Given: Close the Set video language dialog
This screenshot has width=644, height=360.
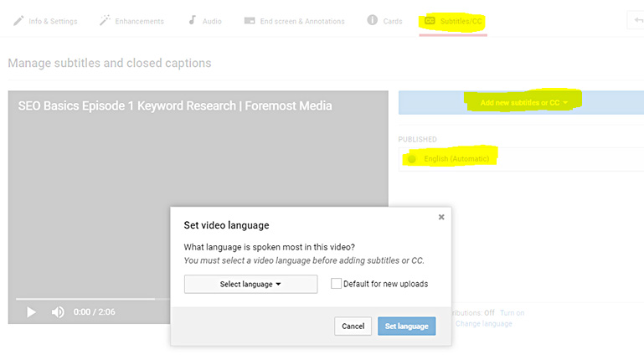Looking at the screenshot, I should 441,217.
